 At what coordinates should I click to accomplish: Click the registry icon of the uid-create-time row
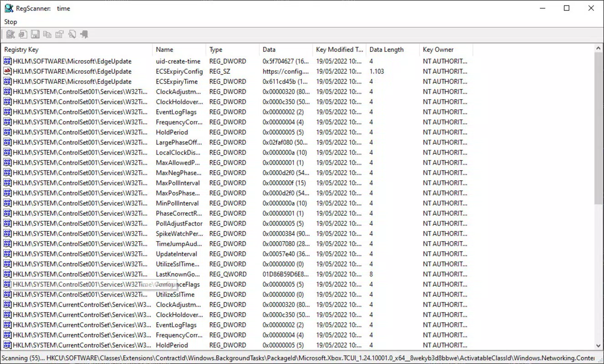[x=7, y=61]
